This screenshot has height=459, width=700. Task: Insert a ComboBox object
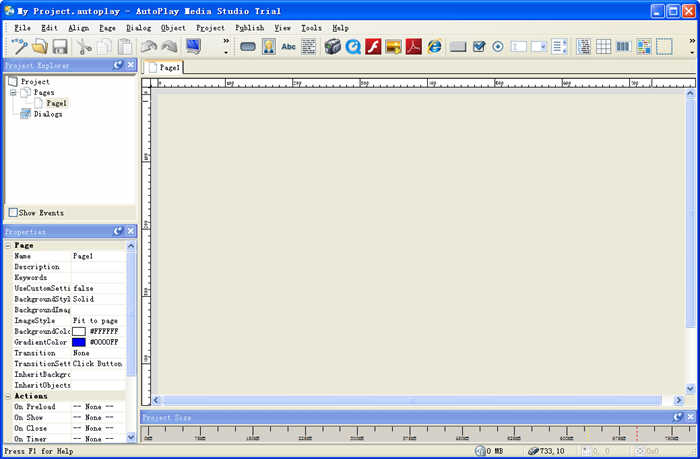pos(538,46)
